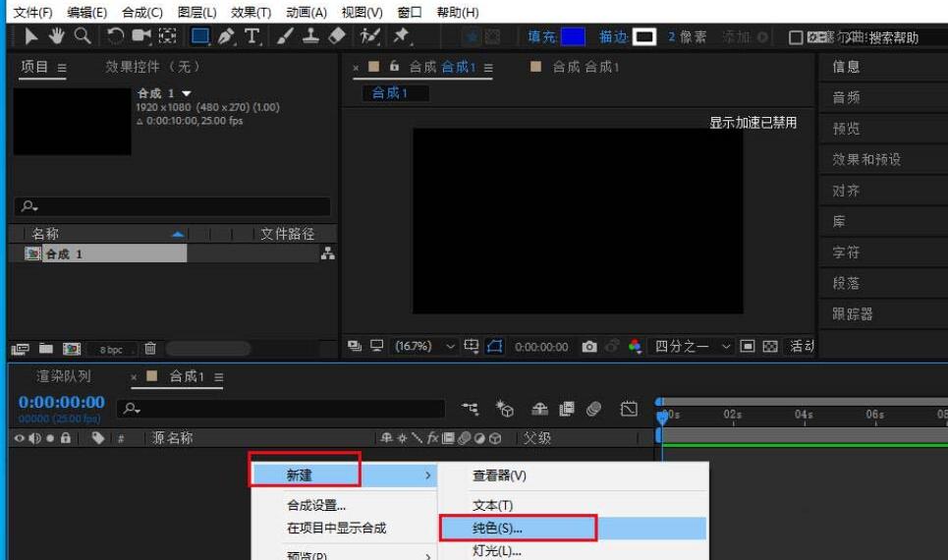The image size is (948, 560).
Task: Toggle the transparency grid button
Action: pyautogui.click(x=770, y=347)
